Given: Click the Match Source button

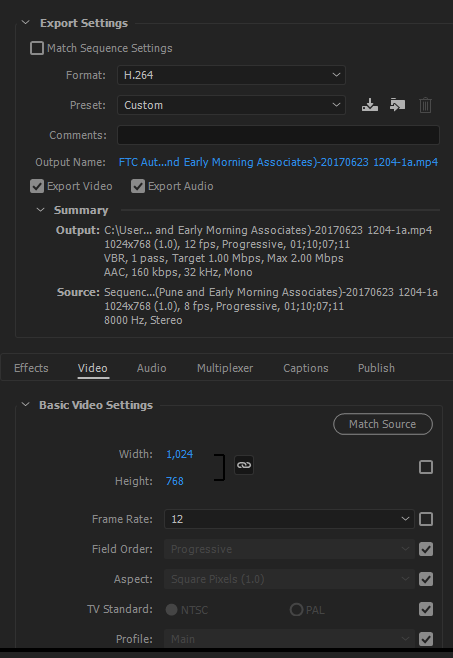Looking at the screenshot, I should tap(383, 424).
